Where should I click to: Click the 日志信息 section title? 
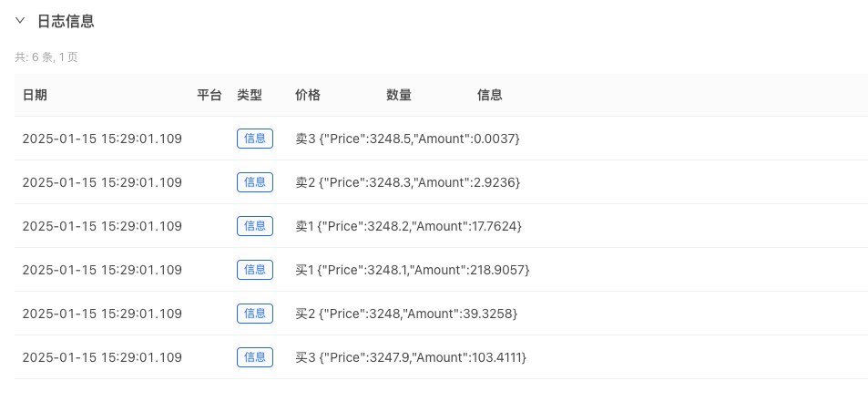click(66, 21)
